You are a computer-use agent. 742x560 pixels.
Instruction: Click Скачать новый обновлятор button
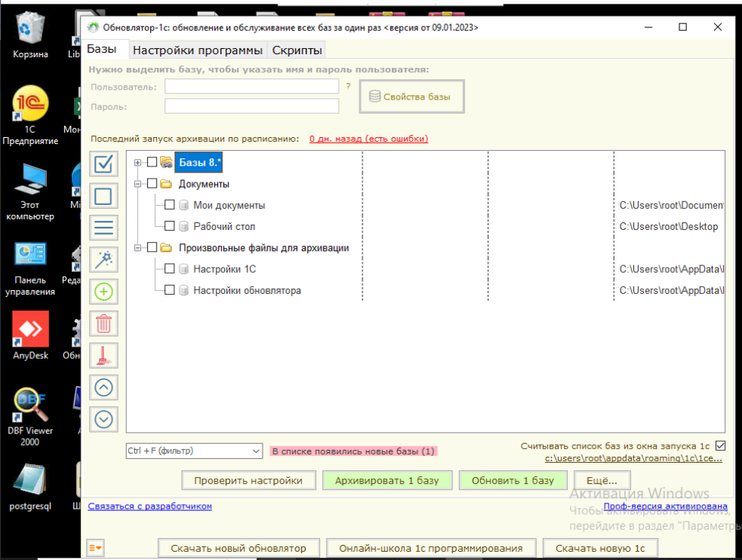click(238, 548)
